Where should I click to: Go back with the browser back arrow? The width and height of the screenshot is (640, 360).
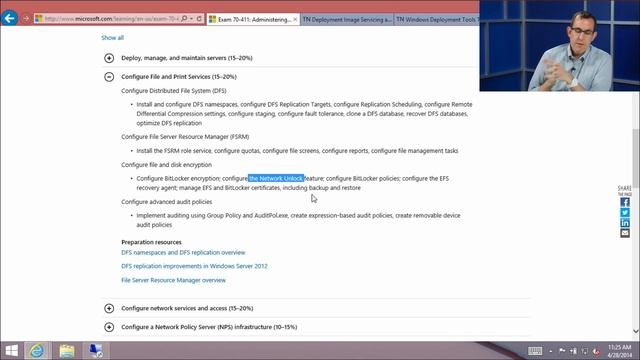(x=9, y=18)
